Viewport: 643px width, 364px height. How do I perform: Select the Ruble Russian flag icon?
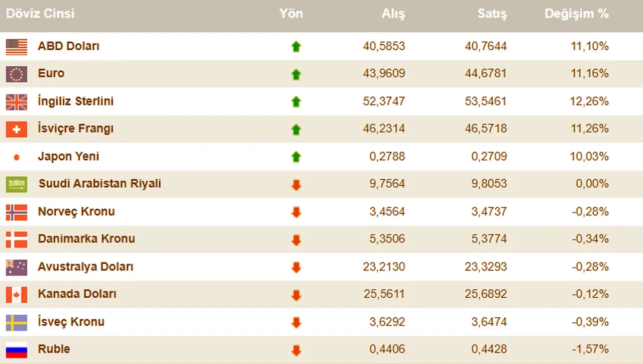tap(16, 350)
